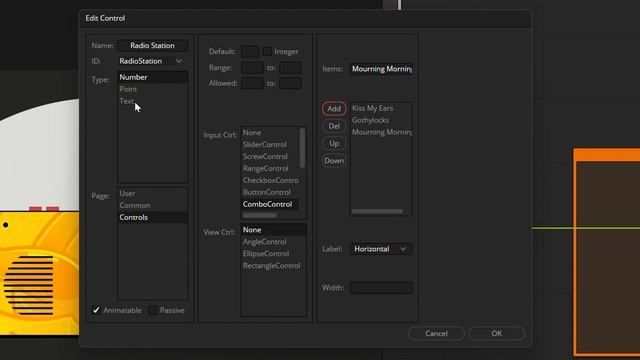Select EllipseControl in View Ctrl list

[273, 253]
